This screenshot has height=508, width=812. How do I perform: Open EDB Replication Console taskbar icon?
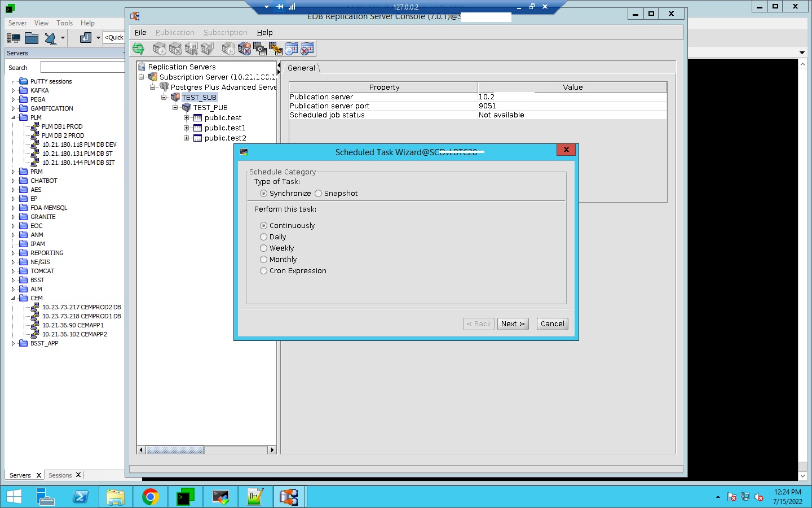289,497
